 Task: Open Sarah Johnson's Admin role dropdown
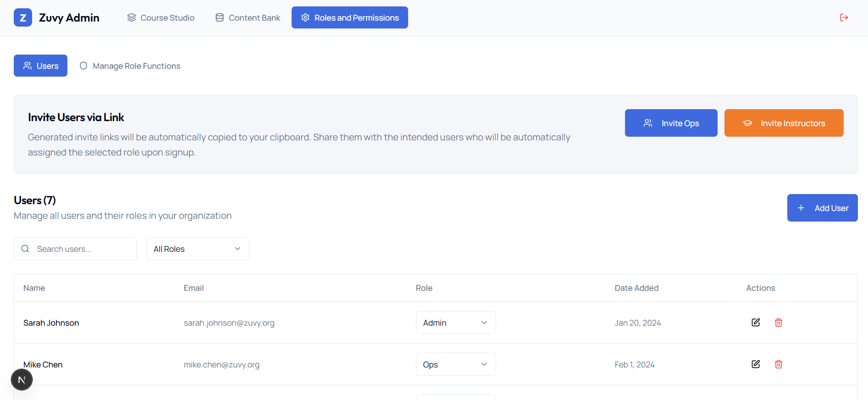pos(455,322)
